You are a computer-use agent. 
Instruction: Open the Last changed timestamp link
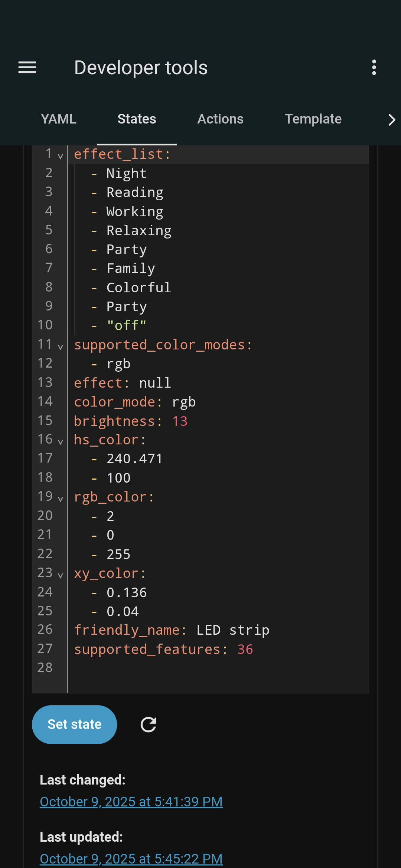(131, 802)
